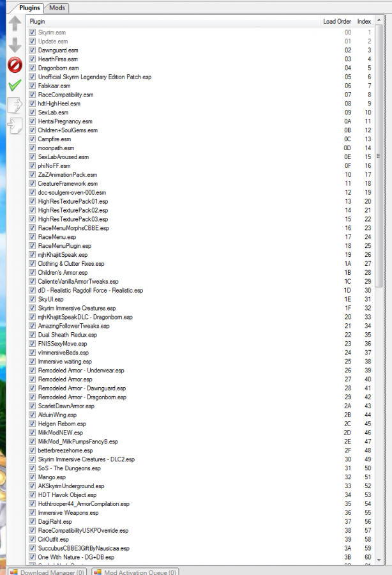Screen dimensions: 392x575
Task: Select Update.esm plugin row
Action: [200, 41]
